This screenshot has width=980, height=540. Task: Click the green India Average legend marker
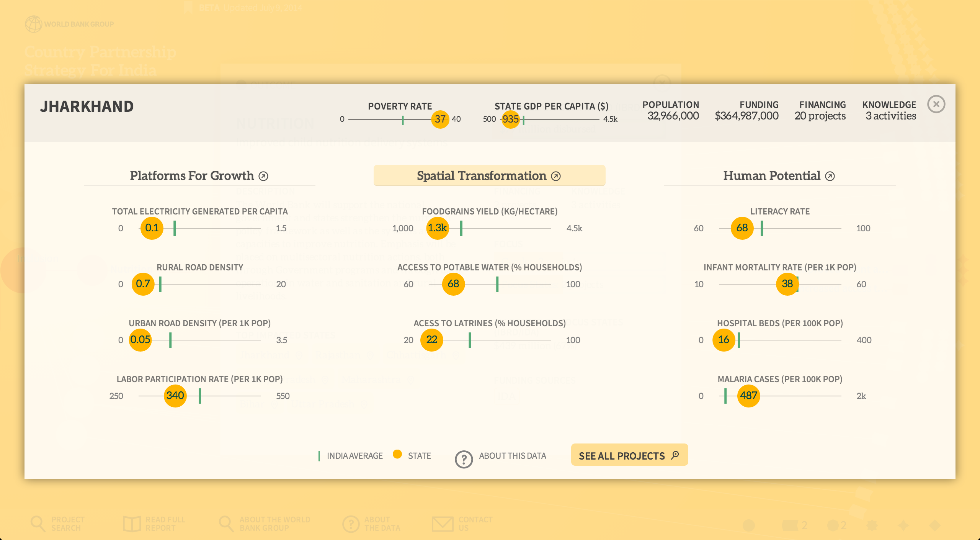319,456
